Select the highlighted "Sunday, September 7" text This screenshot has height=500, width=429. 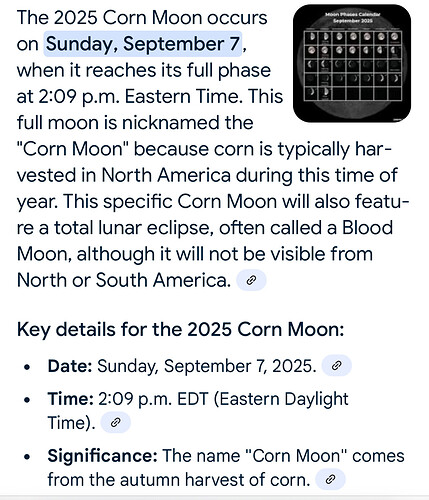pyautogui.click(x=143, y=44)
